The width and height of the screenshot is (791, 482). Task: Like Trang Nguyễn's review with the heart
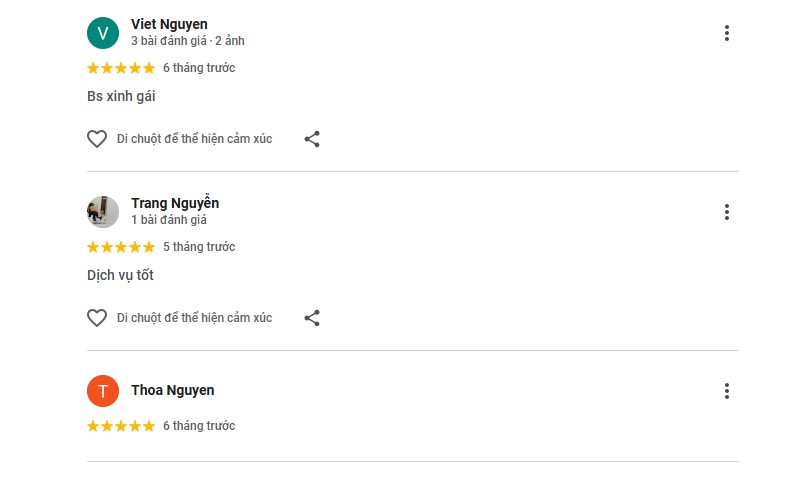click(x=97, y=318)
